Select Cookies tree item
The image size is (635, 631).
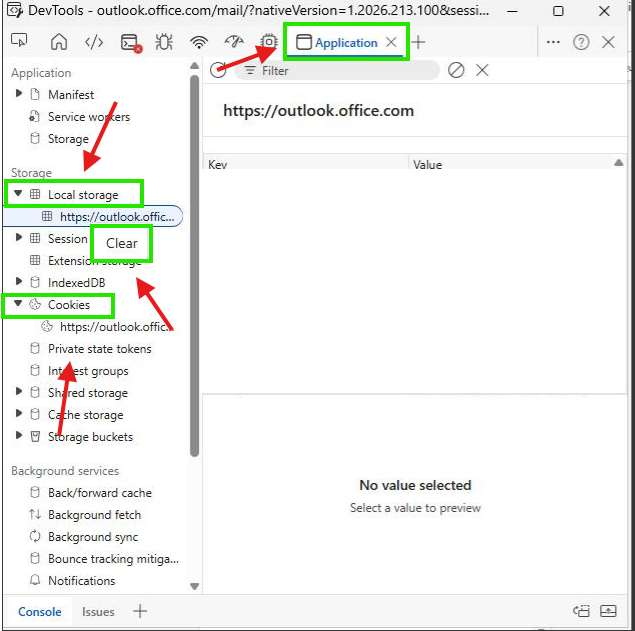[69, 305]
